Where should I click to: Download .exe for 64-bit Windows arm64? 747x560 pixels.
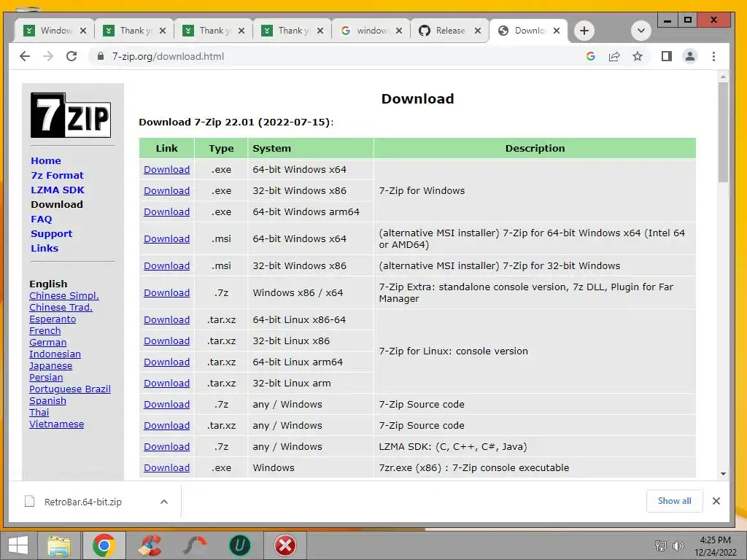167,212
